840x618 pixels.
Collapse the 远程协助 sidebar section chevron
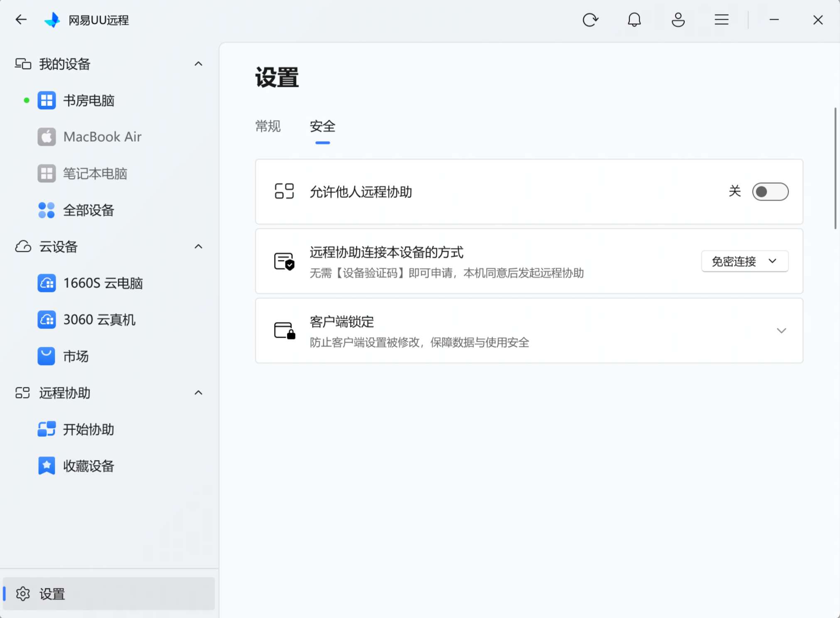[199, 393]
